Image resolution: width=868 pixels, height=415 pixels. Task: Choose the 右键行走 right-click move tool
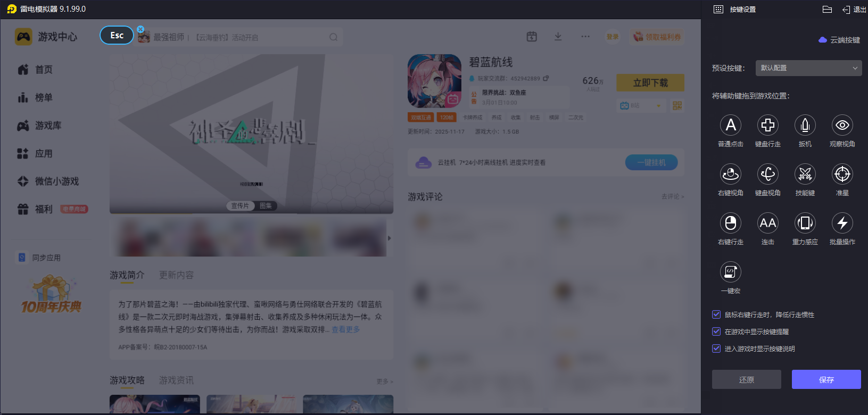(731, 223)
